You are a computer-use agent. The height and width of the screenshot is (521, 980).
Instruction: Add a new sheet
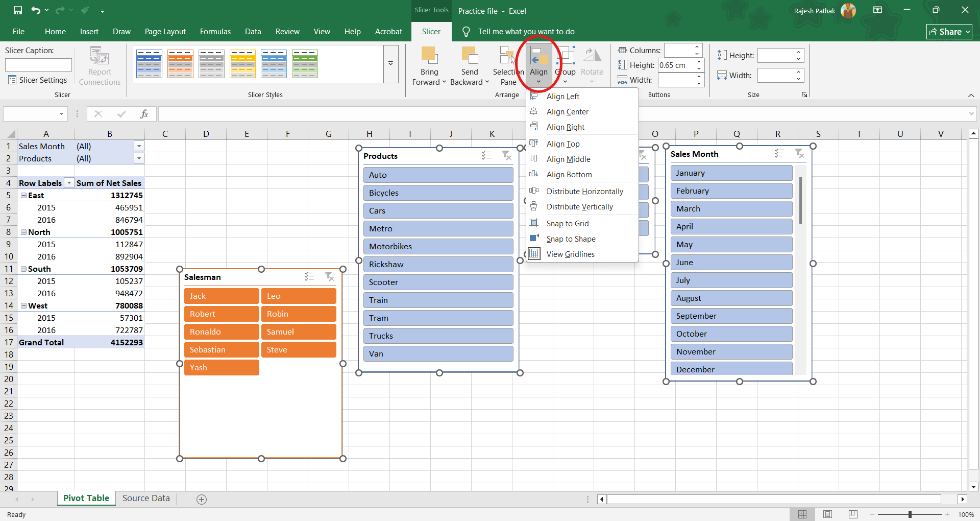click(202, 500)
